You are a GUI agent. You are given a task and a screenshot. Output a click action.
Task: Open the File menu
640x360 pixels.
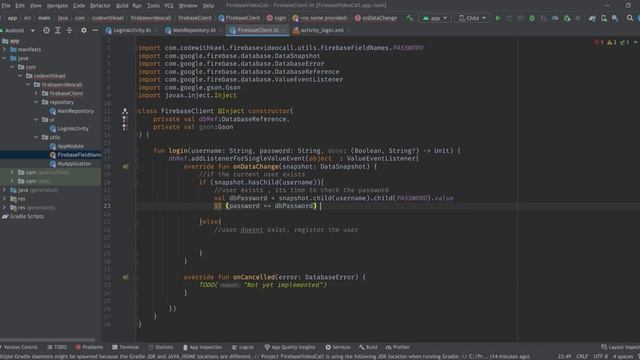(6, 6)
